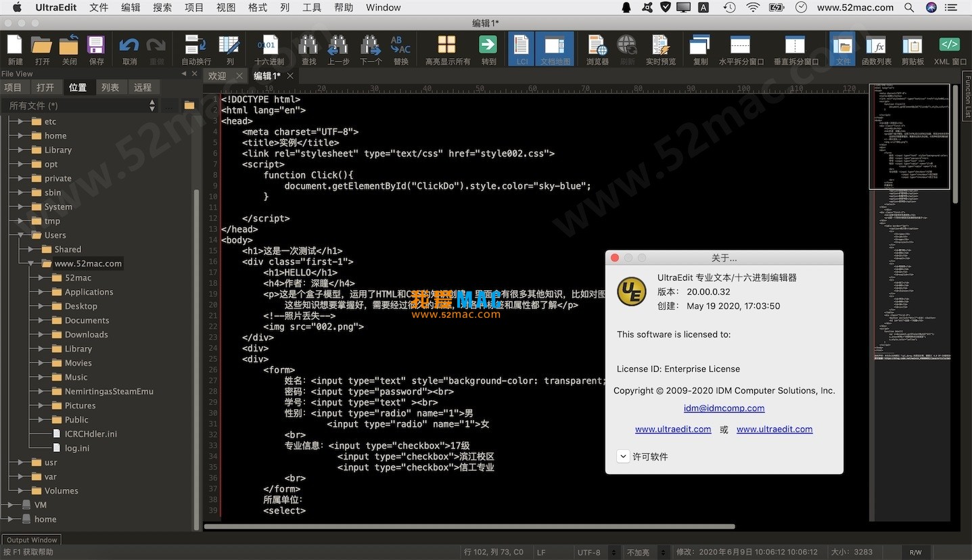Toggle the 文件 file view panel button
972x560 pixels.
pos(843,49)
